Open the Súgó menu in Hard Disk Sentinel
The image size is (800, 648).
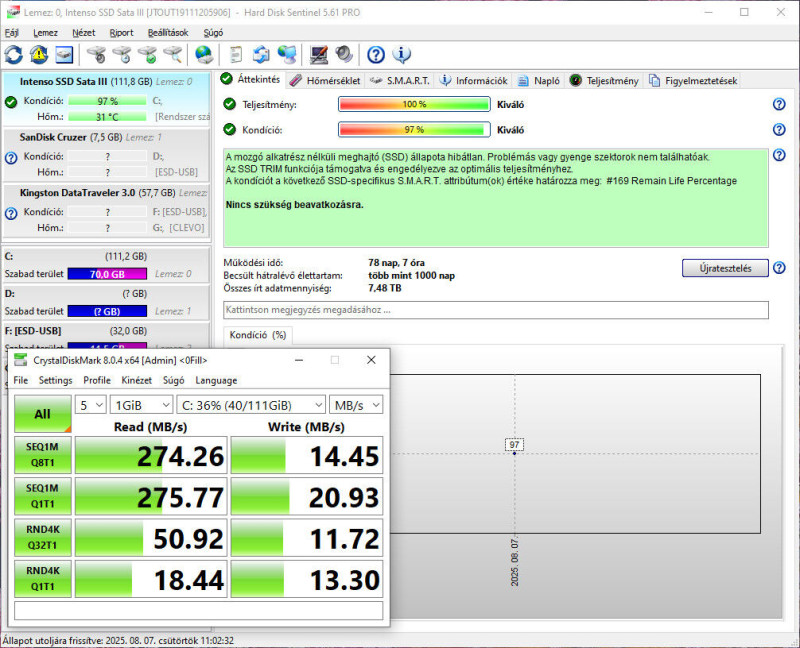(x=213, y=33)
